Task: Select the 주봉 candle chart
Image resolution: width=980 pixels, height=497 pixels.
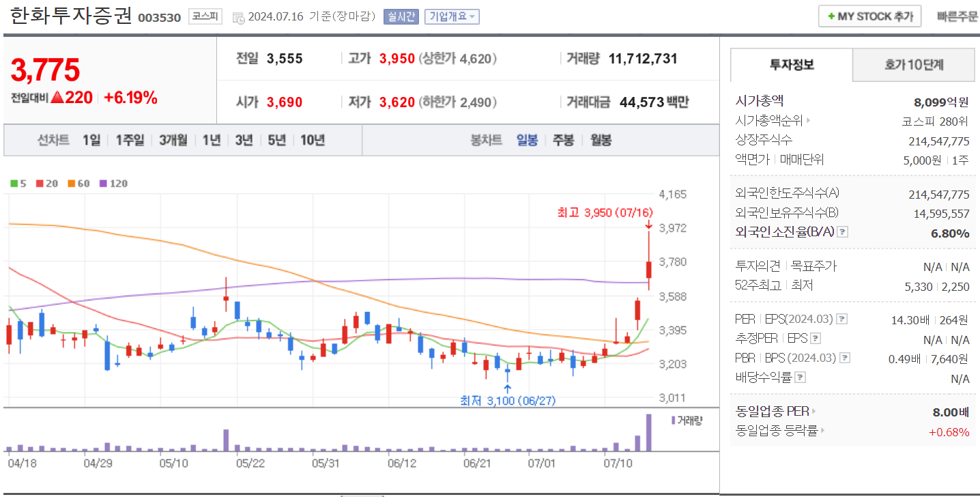Action: 563,140
